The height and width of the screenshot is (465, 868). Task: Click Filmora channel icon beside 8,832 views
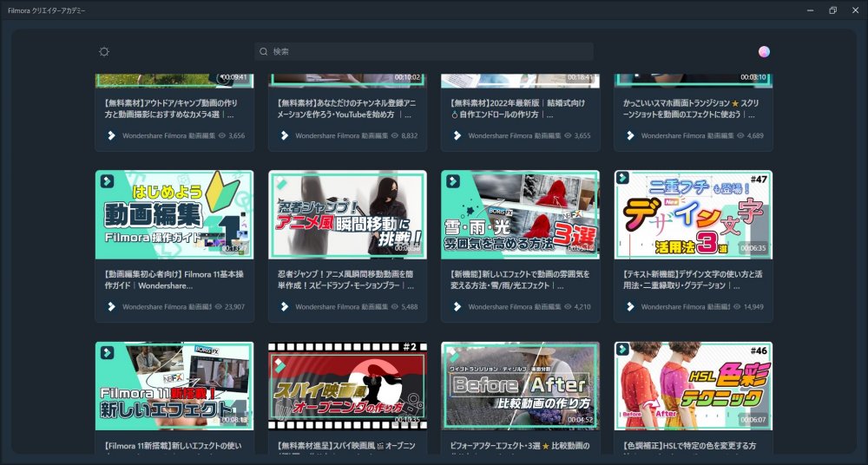coord(285,135)
